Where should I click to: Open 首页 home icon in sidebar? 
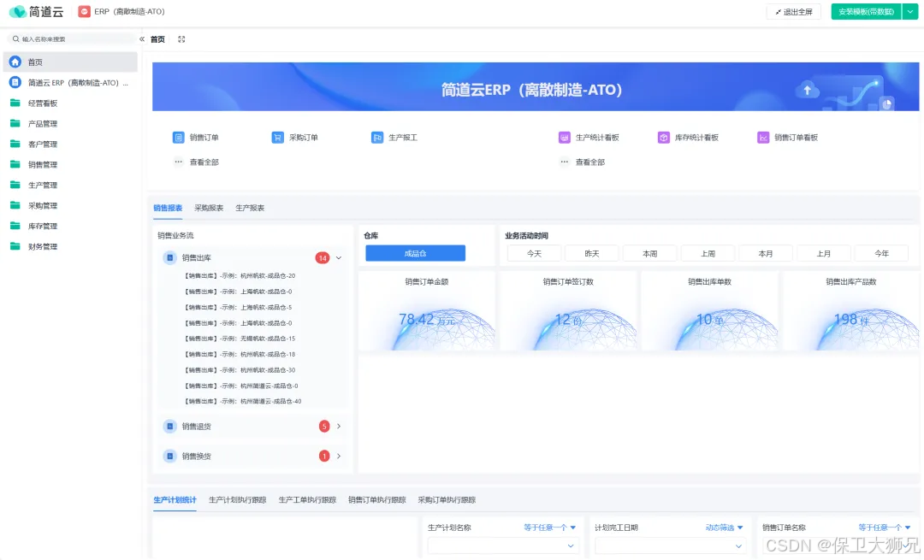click(15, 62)
